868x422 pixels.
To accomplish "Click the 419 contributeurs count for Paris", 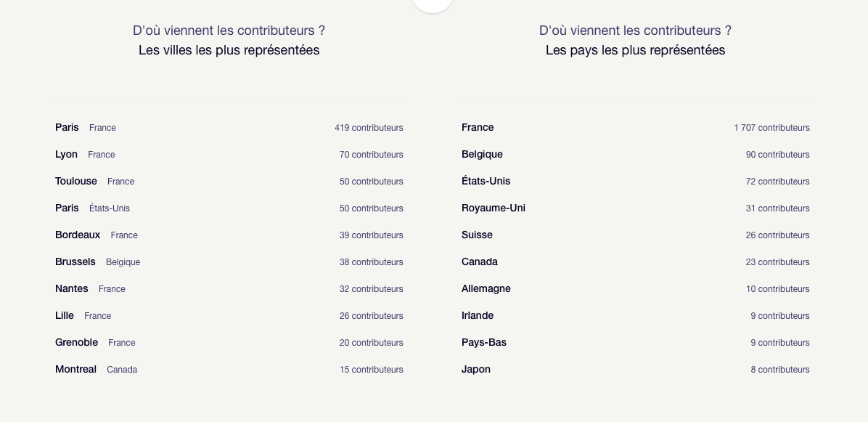I will 369,128.
